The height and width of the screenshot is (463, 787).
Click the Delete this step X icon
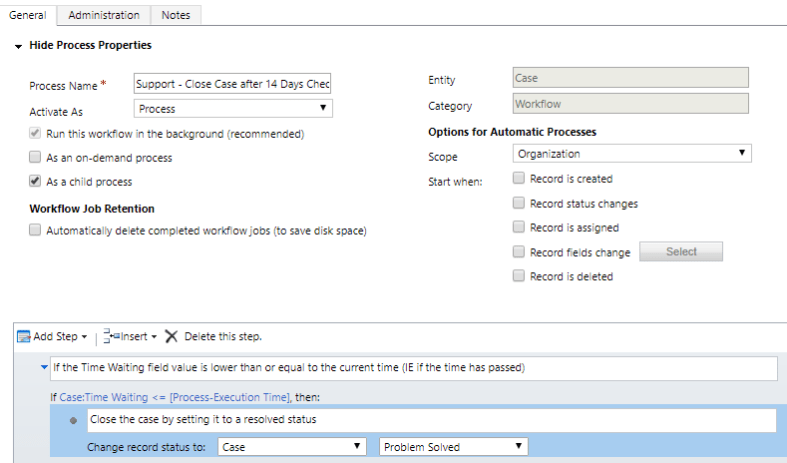coord(171,337)
